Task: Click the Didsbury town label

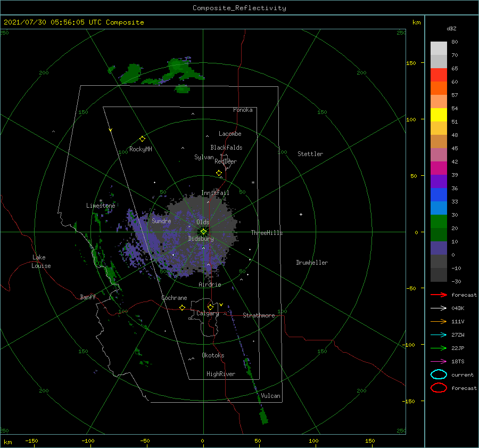Action: (201, 239)
